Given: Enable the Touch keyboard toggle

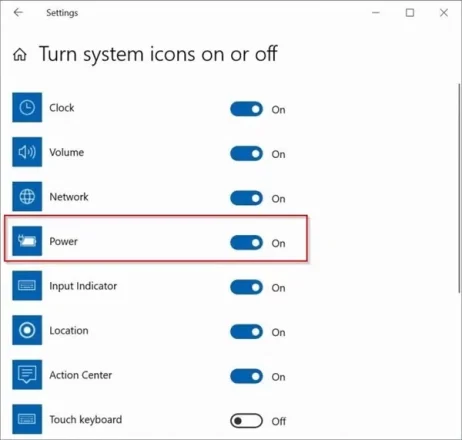Looking at the screenshot, I should tap(246, 421).
